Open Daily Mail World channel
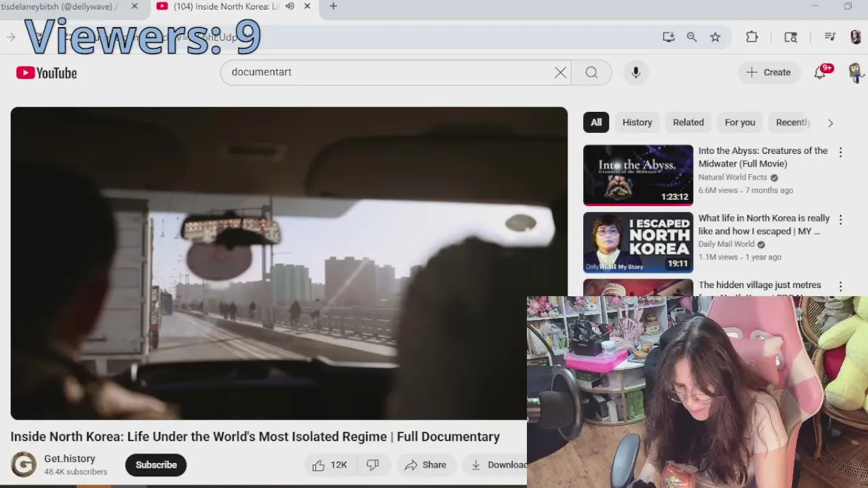This screenshot has width=868, height=488. [x=726, y=244]
